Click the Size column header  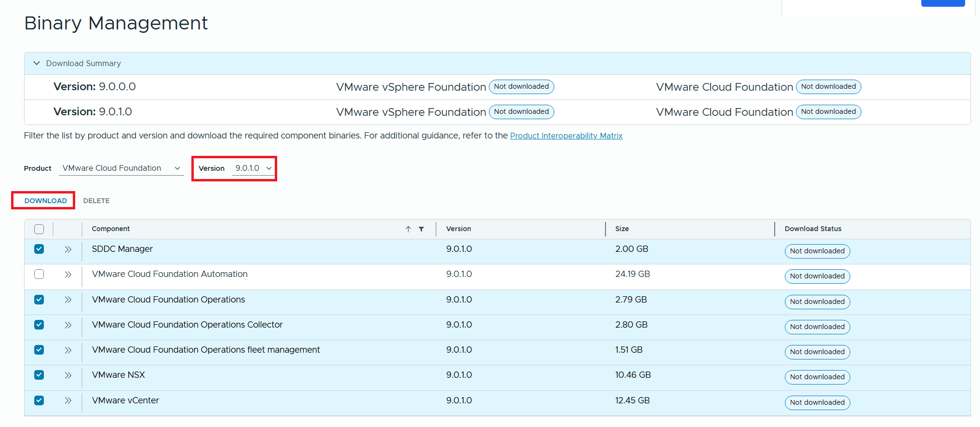pos(622,229)
